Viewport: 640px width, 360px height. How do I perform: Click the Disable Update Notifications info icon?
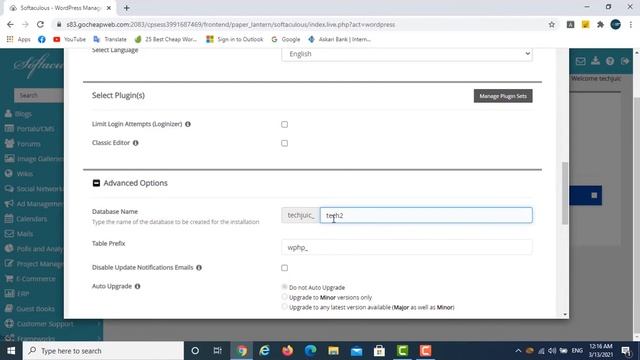[x=199, y=268]
